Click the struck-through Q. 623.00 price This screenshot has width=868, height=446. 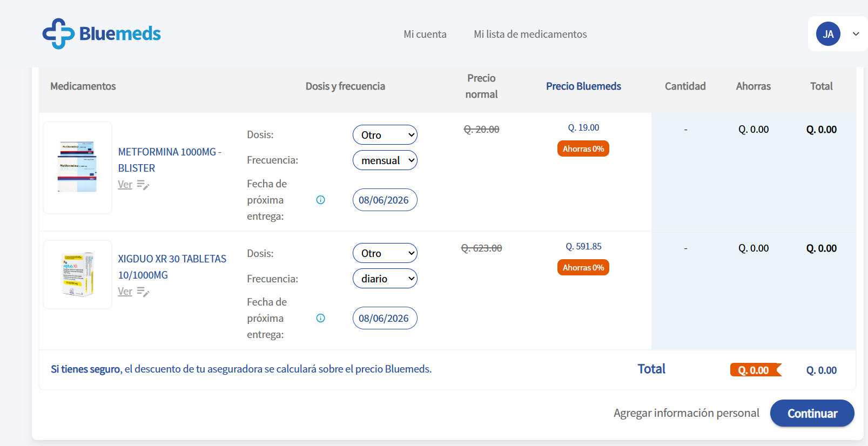[481, 248]
